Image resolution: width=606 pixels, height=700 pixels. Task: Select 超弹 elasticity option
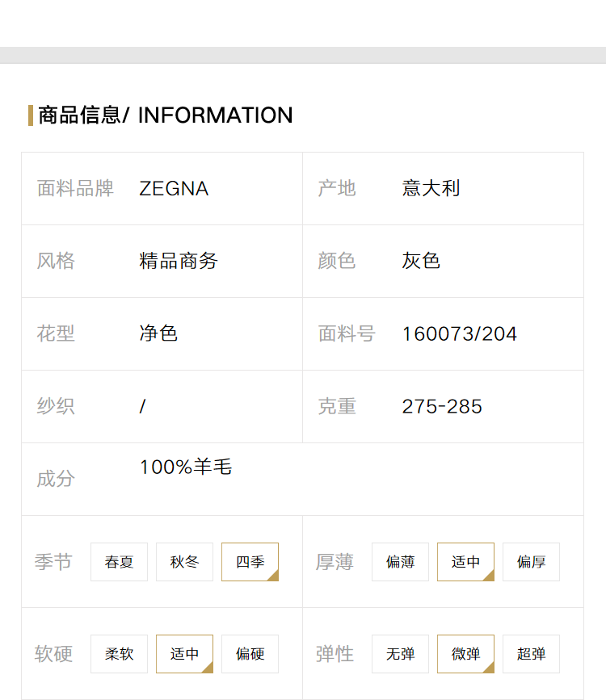tap(532, 653)
